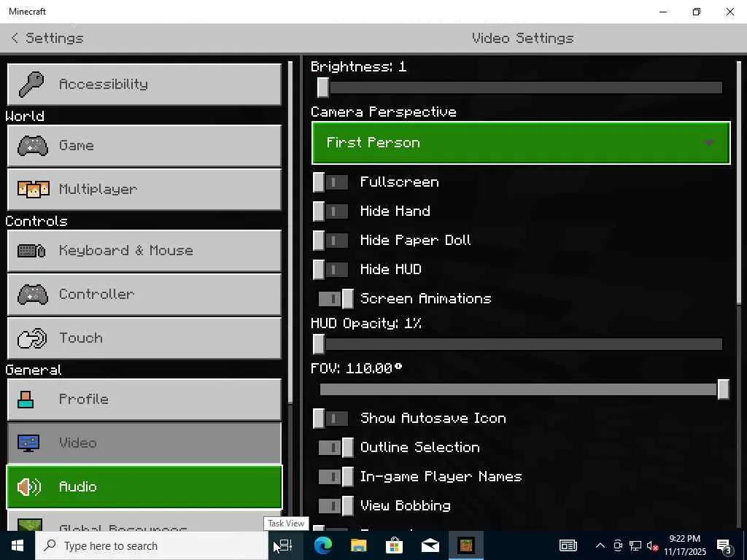Toggle the Fullscreen switch
The image size is (747, 560).
tap(330, 182)
